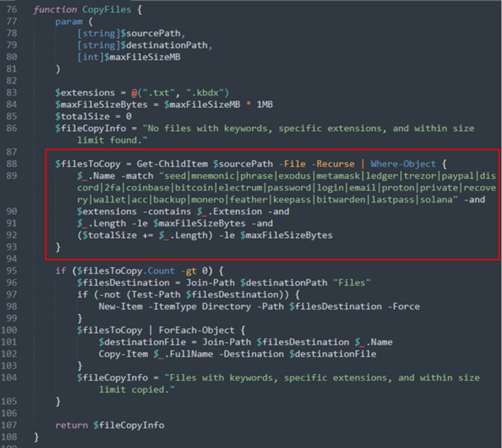This screenshot has height=448, width=502.
Task: Click '$_.FullName' on line 102
Action: coord(183,354)
